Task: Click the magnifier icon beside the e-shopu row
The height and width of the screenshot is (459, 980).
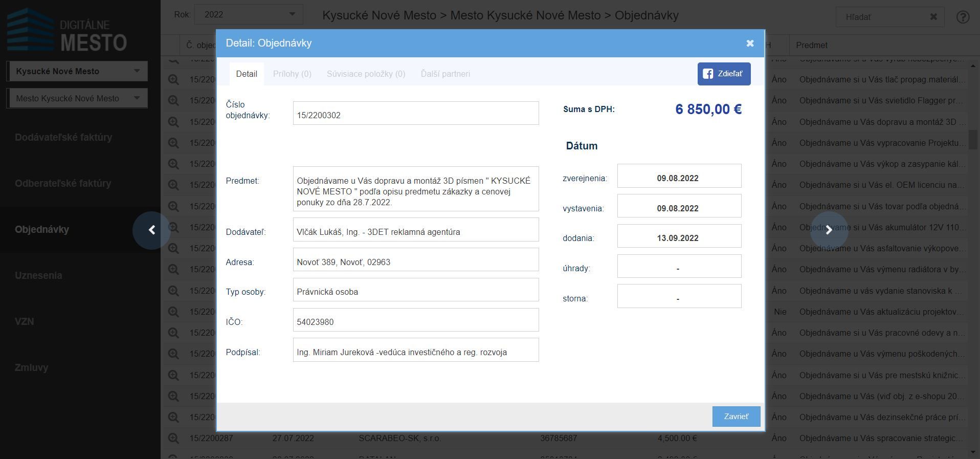Action: (x=173, y=396)
